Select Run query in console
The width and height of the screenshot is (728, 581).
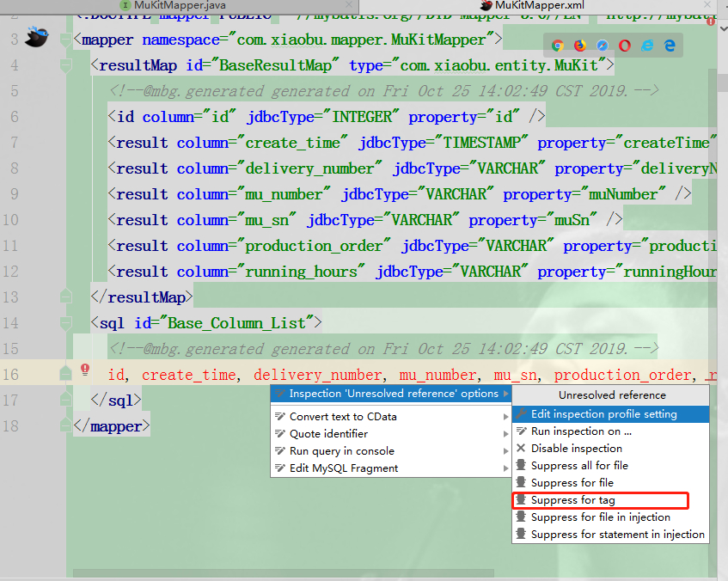pos(391,451)
